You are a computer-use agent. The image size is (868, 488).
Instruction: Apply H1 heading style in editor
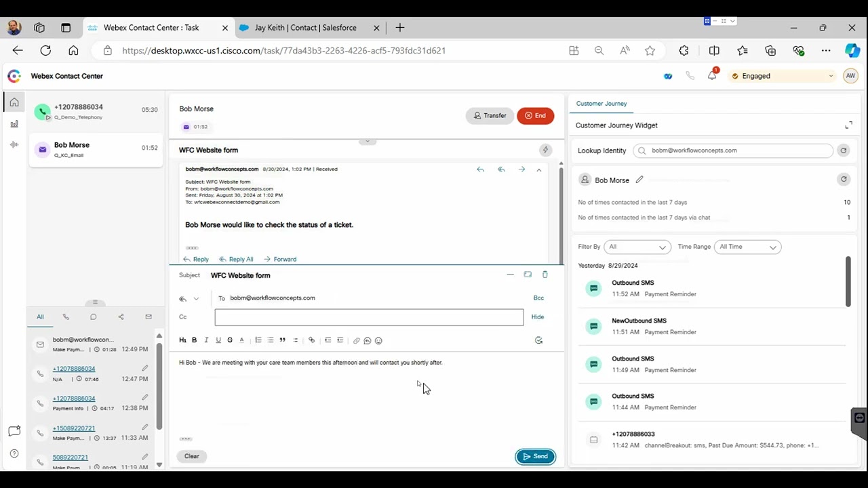pos(182,340)
